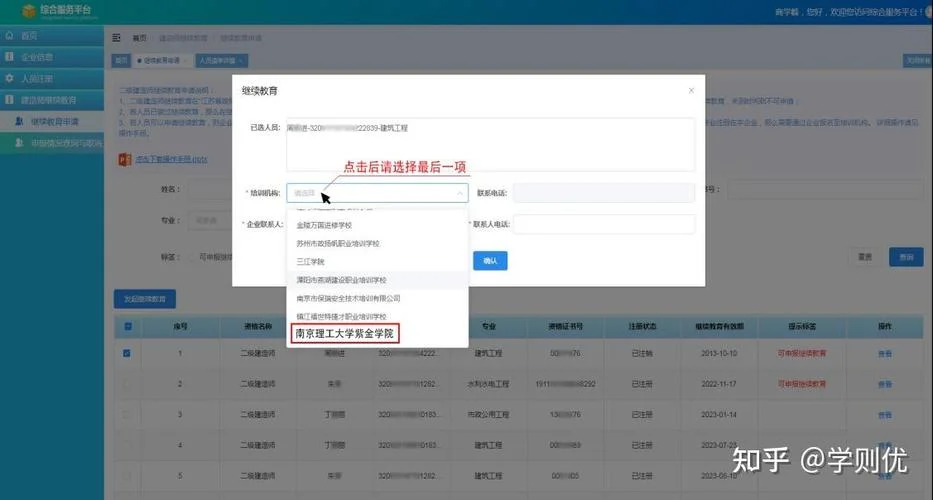Switch to the 人员选择详情 page tab
The height and width of the screenshot is (500, 933).
[221, 61]
